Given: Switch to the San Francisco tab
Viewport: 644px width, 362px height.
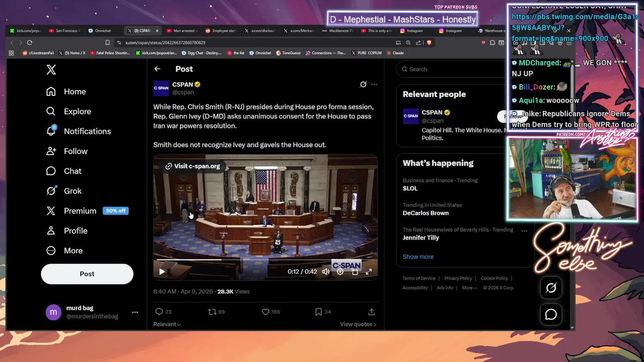Looking at the screenshot, I should 64,31.
